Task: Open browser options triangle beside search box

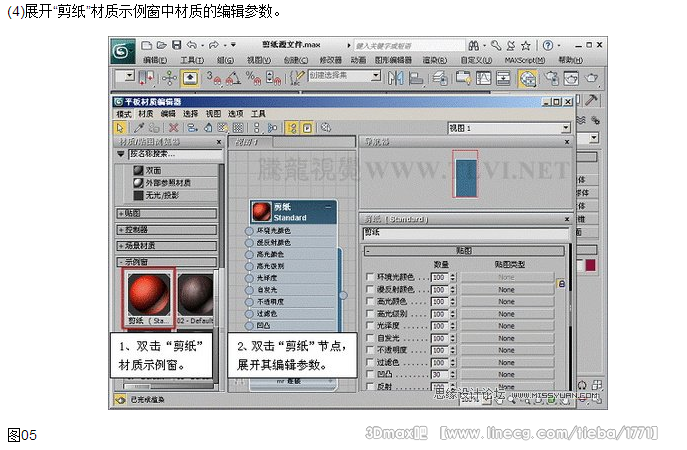Action: [121, 154]
